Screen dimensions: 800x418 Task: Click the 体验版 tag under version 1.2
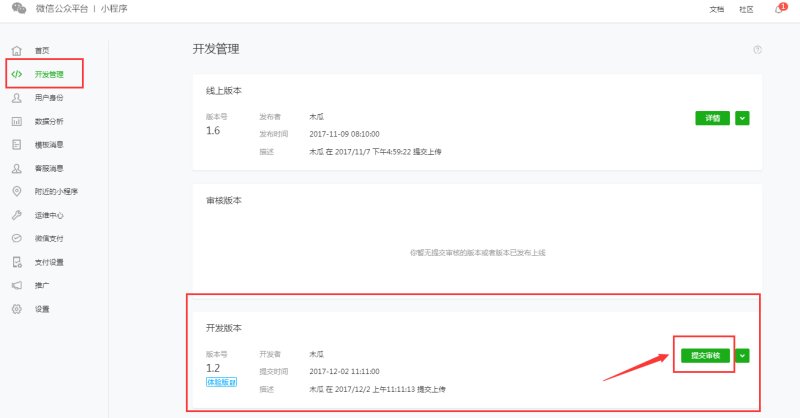[222, 381]
